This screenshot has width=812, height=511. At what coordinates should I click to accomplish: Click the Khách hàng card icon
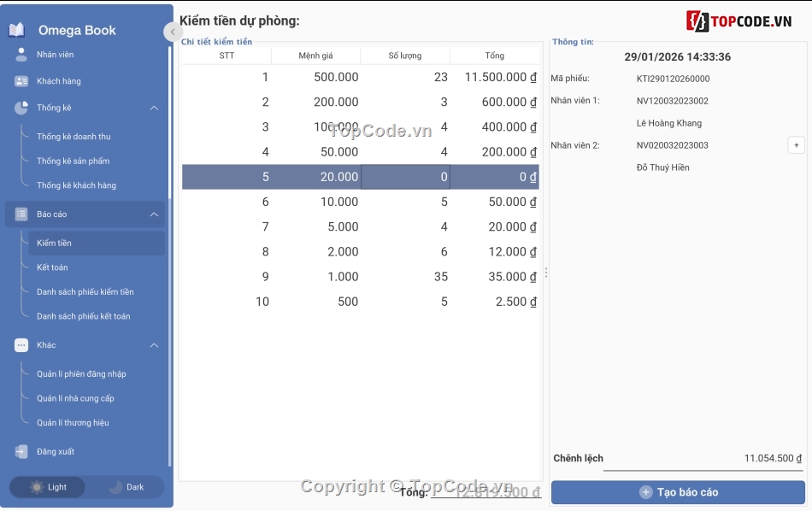[x=21, y=81]
